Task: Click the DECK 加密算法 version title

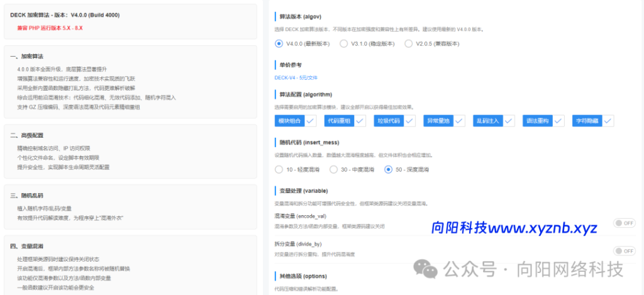Action: (65, 15)
